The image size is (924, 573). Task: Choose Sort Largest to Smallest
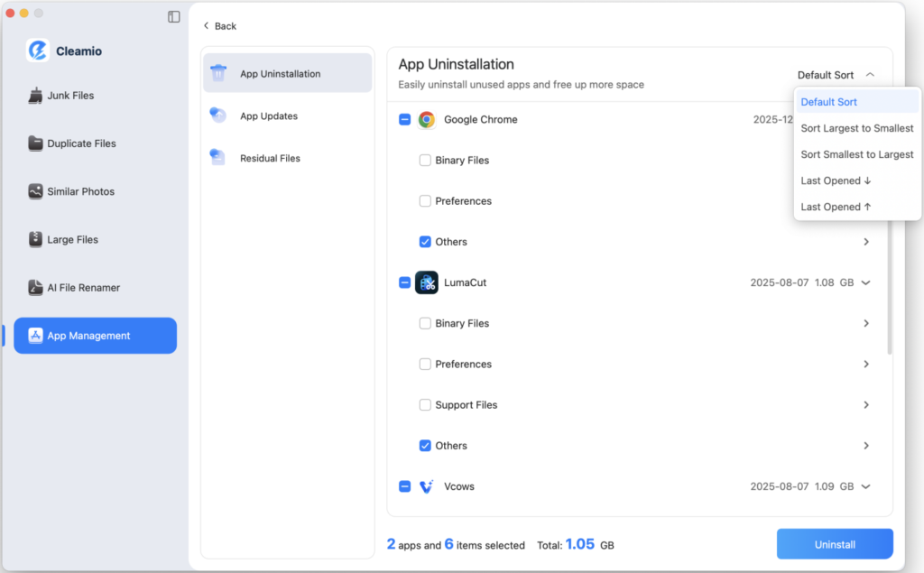[x=856, y=128]
